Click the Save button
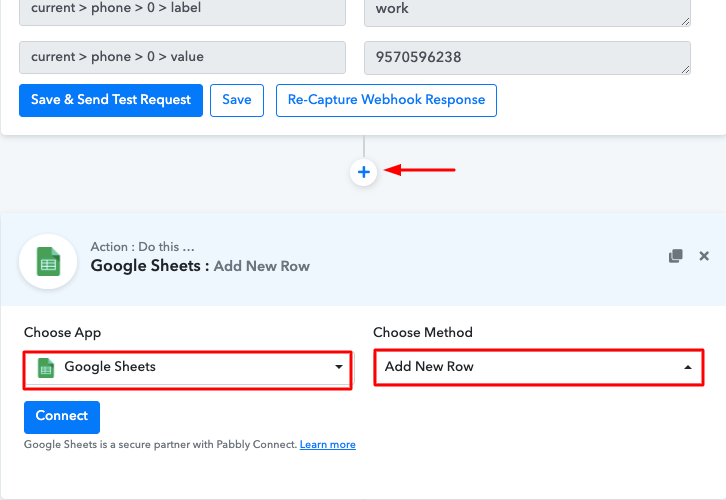This screenshot has width=726, height=500. pyautogui.click(x=237, y=100)
